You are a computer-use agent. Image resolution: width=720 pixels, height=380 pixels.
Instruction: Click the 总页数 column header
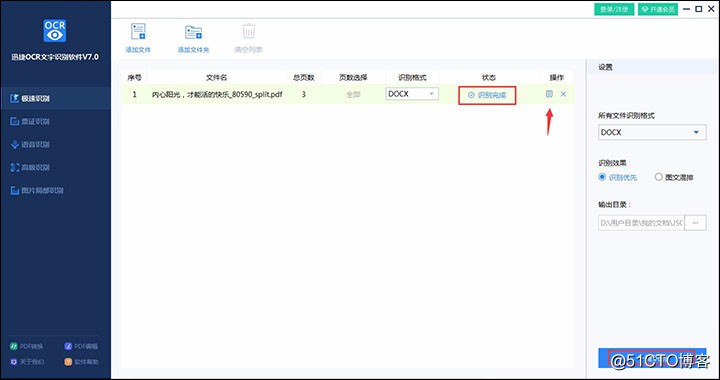point(304,78)
